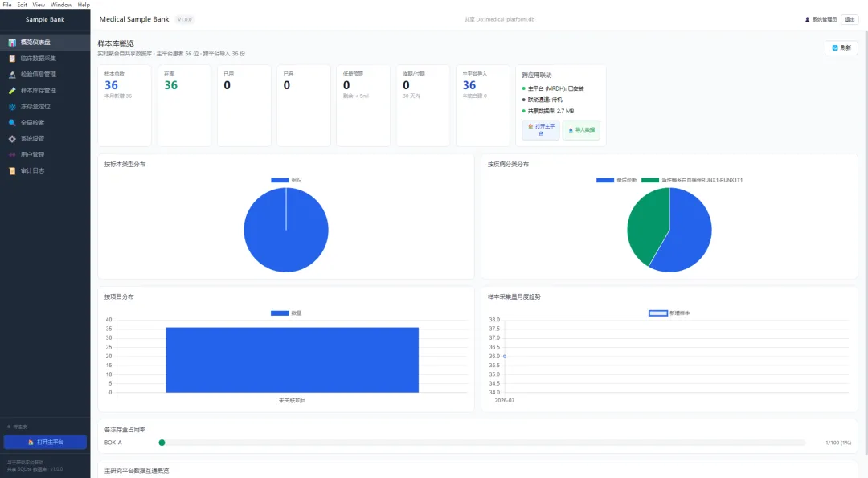868x478 pixels.
Task: Open 检验信息管理 microscope icon
Action: click(x=11, y=75)
